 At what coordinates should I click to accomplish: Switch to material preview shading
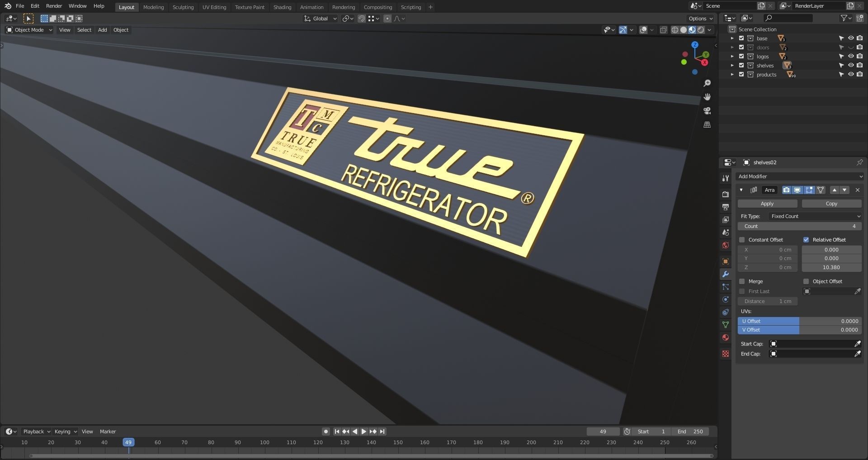click(x=692, y=30)
